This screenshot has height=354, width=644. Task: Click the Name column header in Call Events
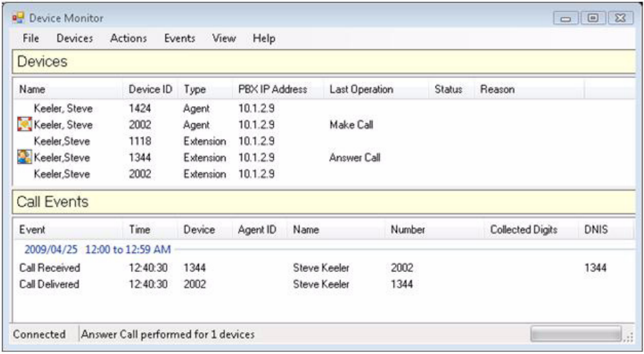coord(336,230)
